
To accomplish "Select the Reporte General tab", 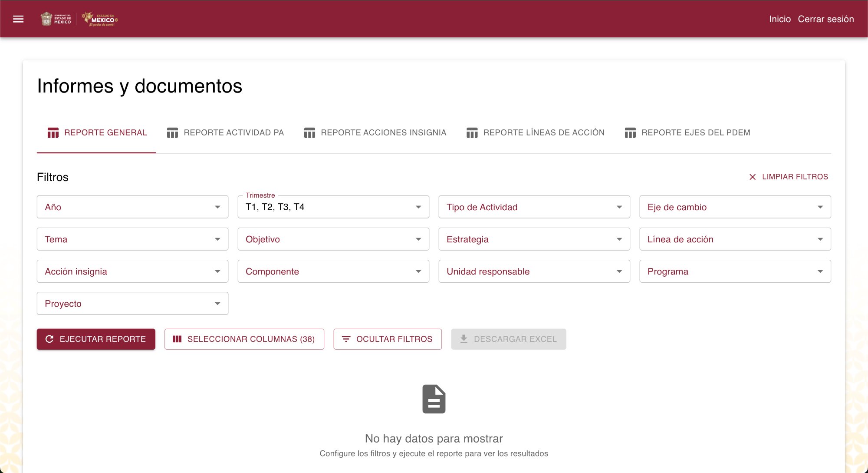I will coord(97,133).
